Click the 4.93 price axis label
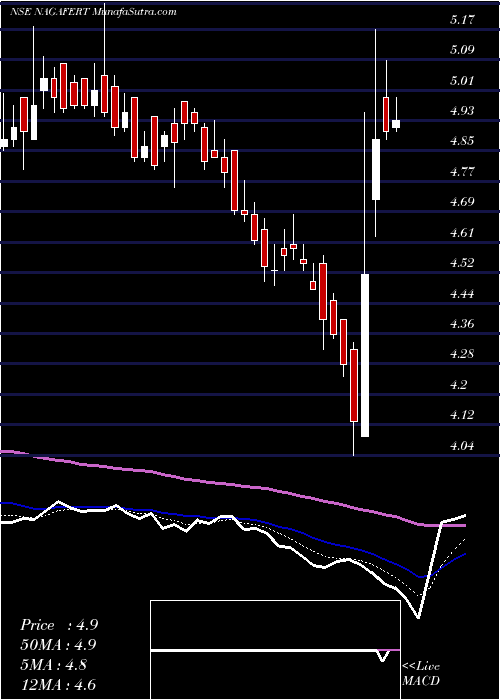 (462, 111)
